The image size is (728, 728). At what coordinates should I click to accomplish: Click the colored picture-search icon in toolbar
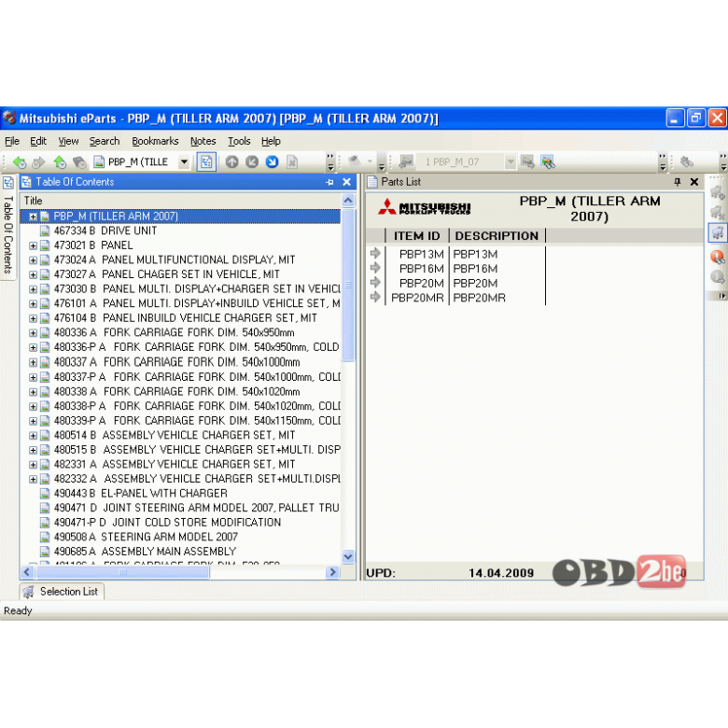[x=548, y=162]
